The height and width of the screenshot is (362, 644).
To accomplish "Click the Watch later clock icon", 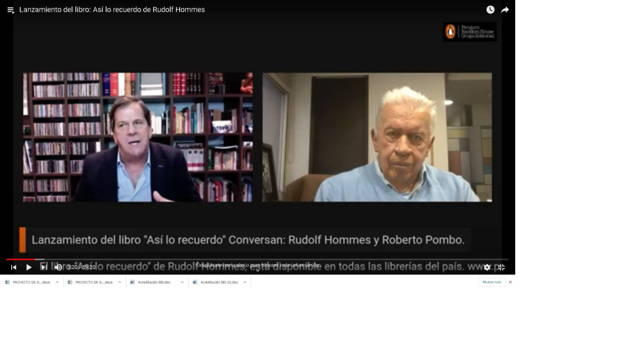I will click(x=490, y=10).
